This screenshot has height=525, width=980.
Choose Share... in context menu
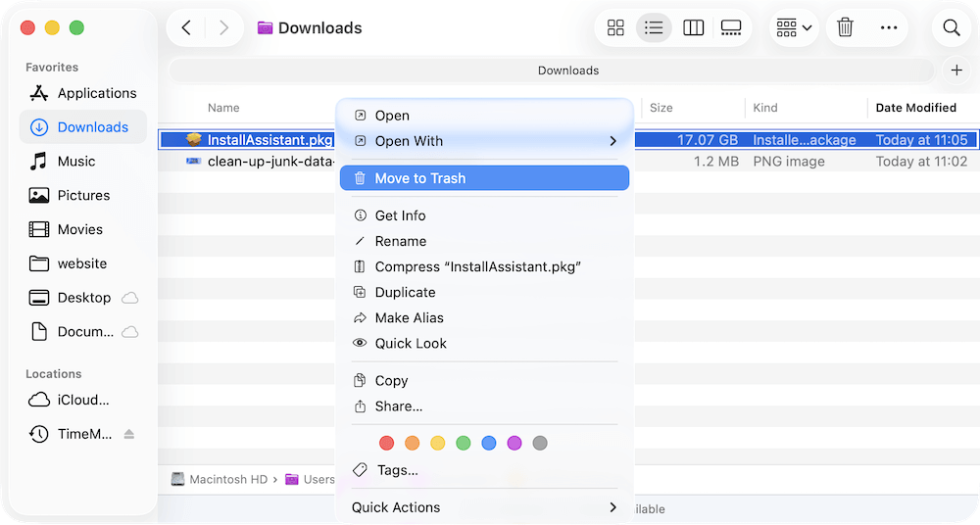[x=484, y=406]
